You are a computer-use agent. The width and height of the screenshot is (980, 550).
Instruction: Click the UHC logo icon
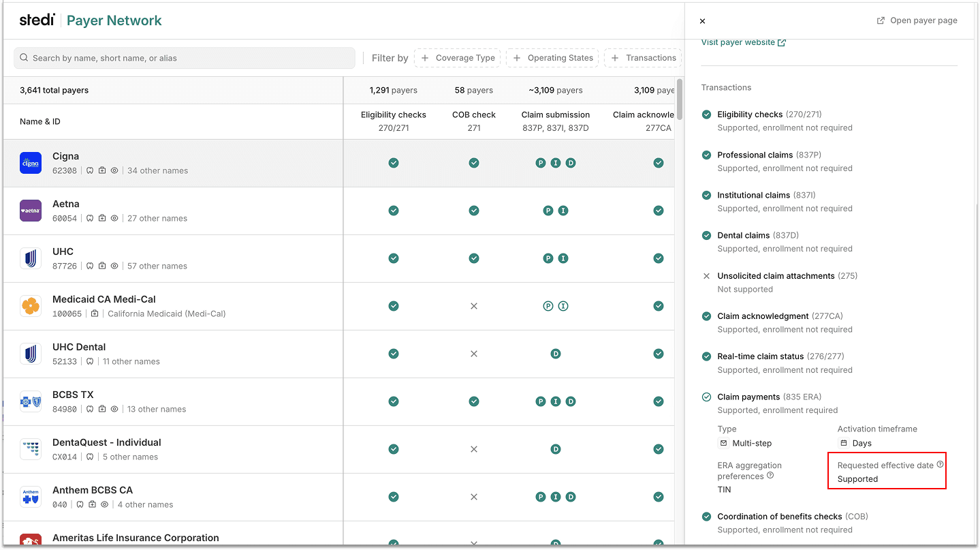(31, 258)
